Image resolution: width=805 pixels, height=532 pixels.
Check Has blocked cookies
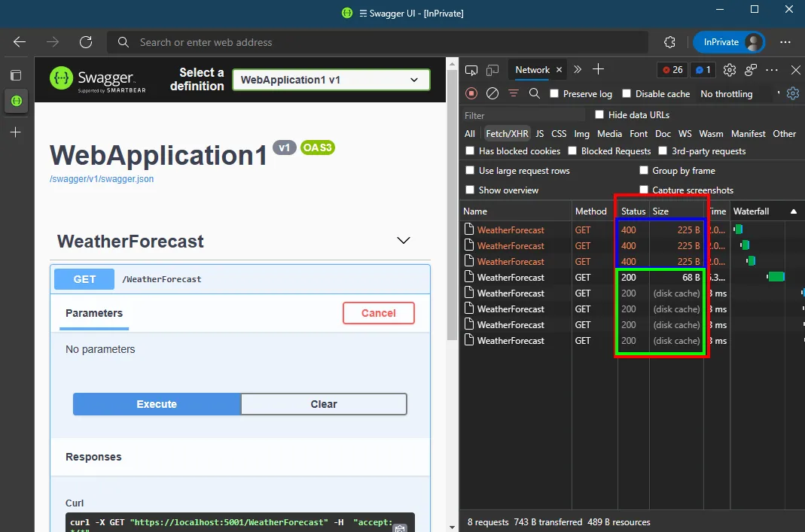[470, 150]
